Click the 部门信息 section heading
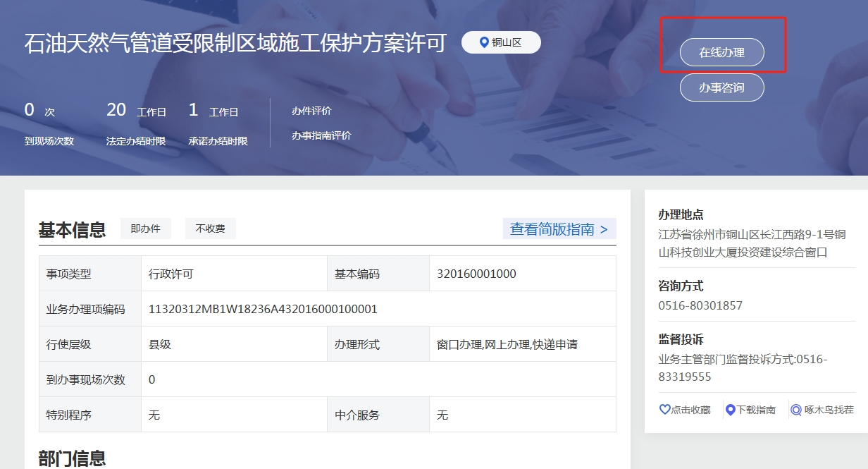The image size is (868, 469). click(x=72, y=458)
